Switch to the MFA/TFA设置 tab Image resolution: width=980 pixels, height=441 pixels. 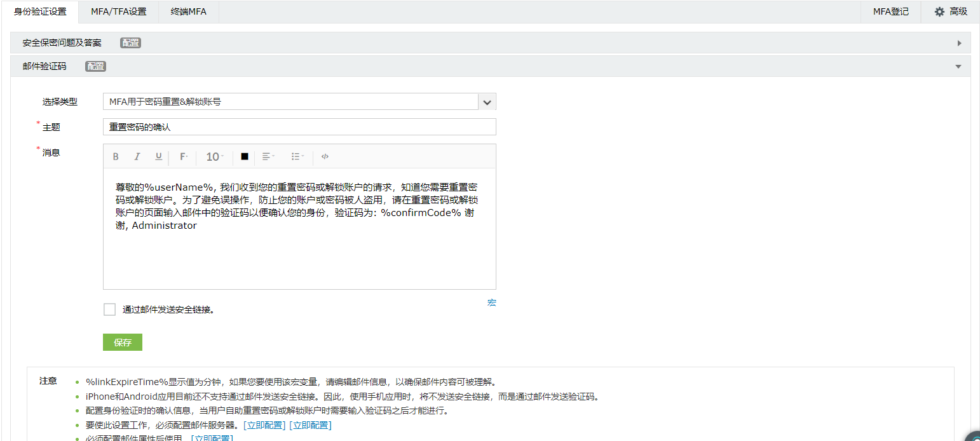[118, 11]
